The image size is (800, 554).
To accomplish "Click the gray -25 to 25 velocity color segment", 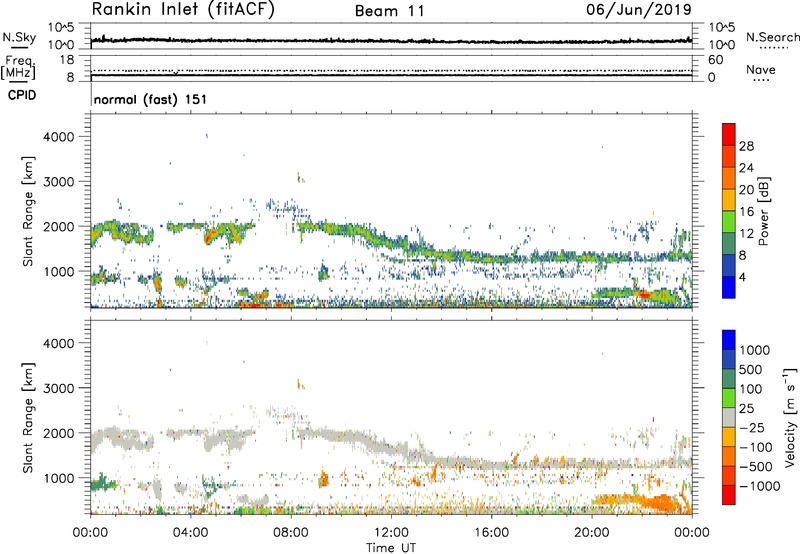I will tap(729, 417).
